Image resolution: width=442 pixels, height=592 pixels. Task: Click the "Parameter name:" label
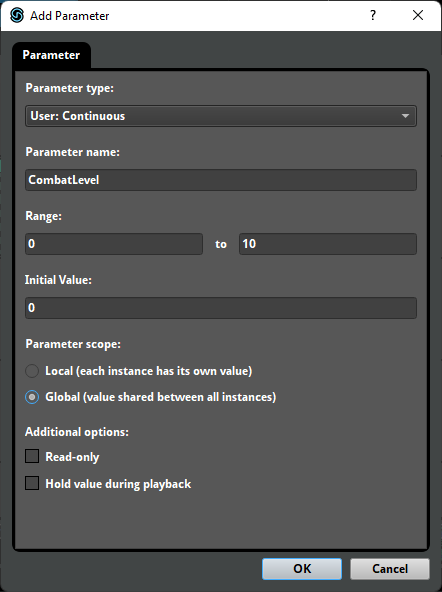coord(72,152)
